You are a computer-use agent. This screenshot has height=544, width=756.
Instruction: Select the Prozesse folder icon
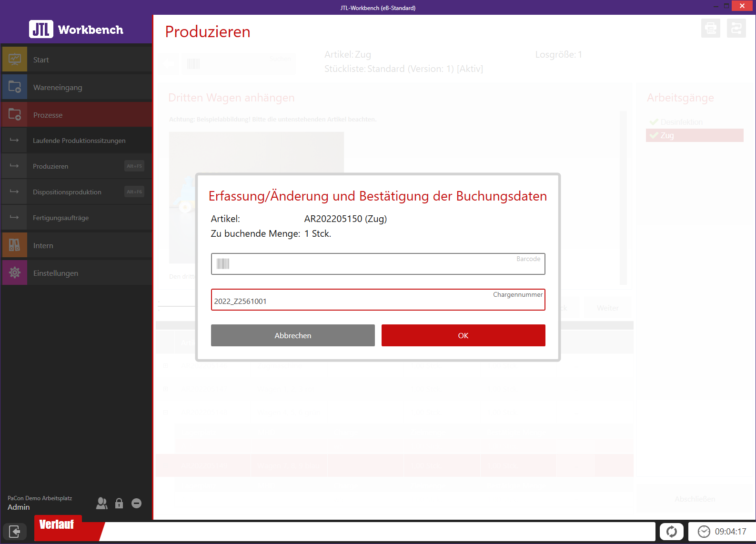pyautogui.click(x=15, y=115)
